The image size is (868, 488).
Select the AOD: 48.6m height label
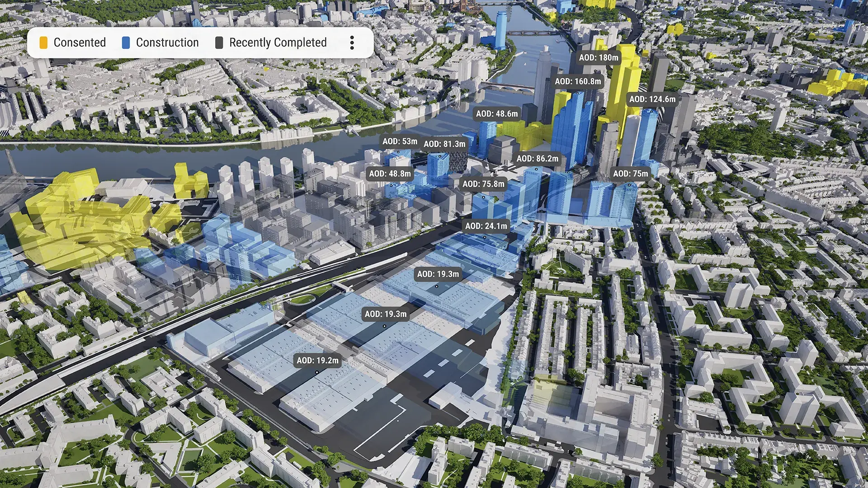(497, 114)
